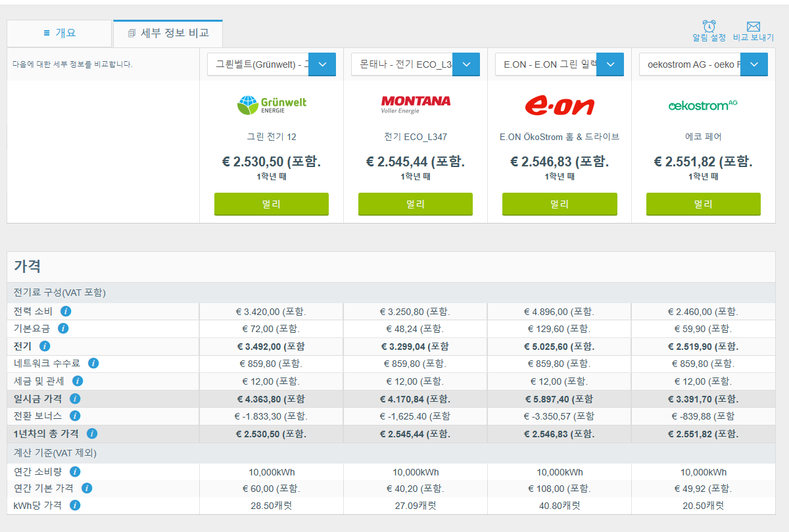The image size is (789, 532).
Task: Click the € 3.420,00 전력 소비 cell
Action: 271,312
